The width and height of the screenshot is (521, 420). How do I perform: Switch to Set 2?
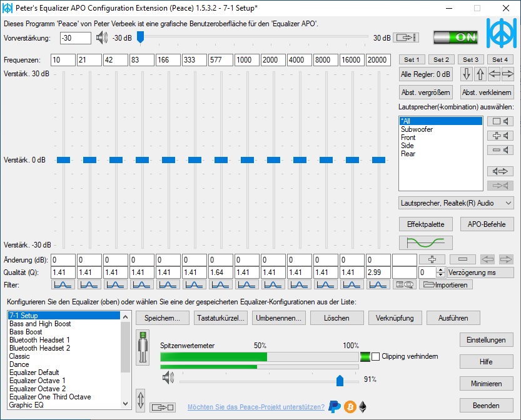[441, 60]
